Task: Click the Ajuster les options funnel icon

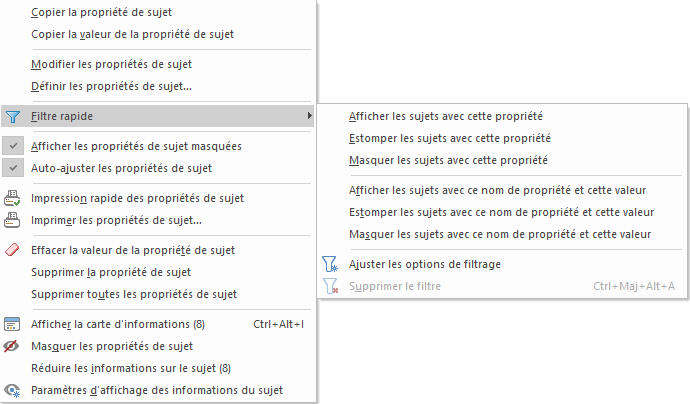Action: click(x=330, y=264)
